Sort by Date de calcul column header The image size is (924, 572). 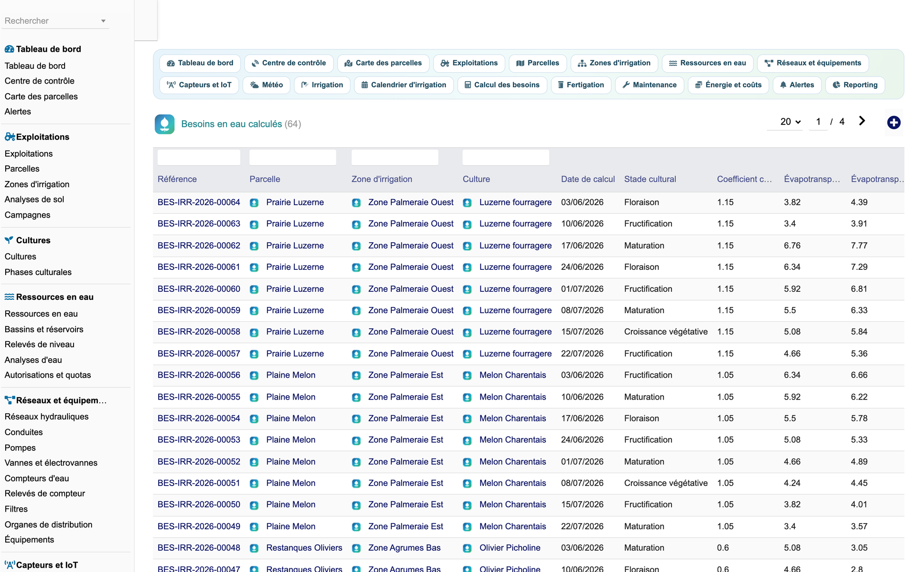coord(588,179)
